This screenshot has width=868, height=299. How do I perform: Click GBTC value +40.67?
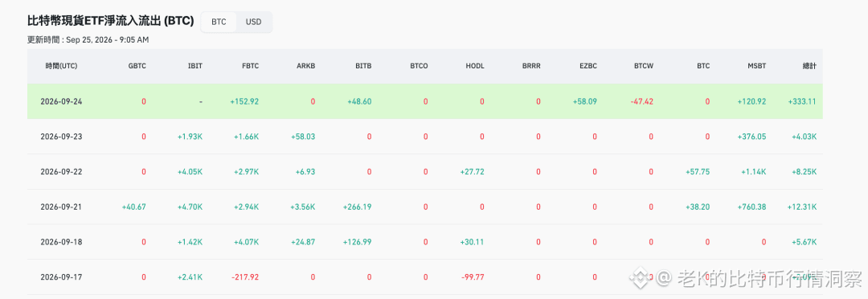[134, 207]
